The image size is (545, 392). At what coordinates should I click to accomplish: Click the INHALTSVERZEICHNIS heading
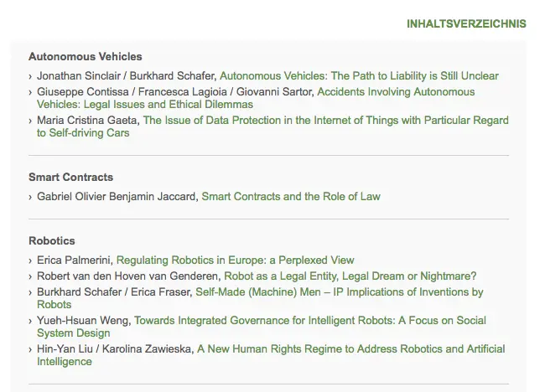pyautogui.click(x=466, y=24)
